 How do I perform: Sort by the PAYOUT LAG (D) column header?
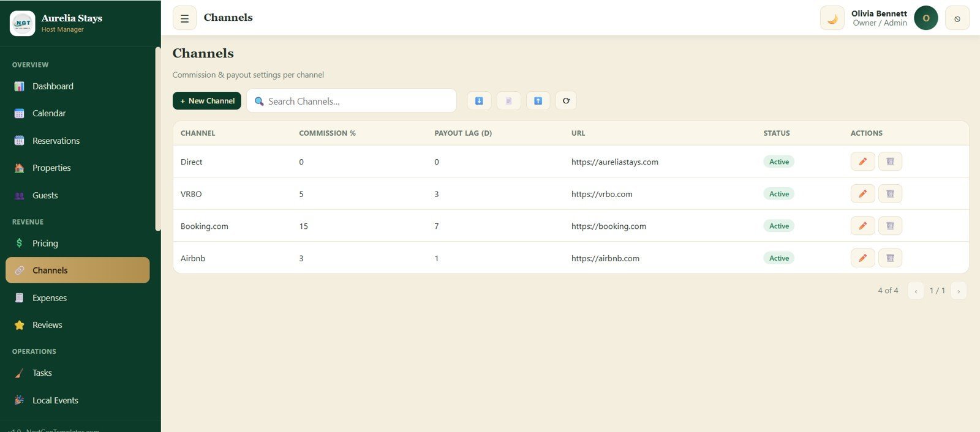[x=463, y=133]
